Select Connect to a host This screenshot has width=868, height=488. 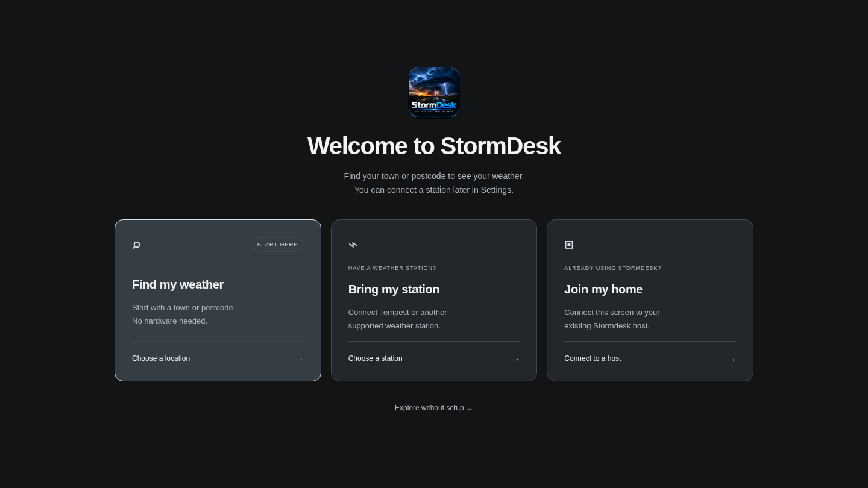593,358
